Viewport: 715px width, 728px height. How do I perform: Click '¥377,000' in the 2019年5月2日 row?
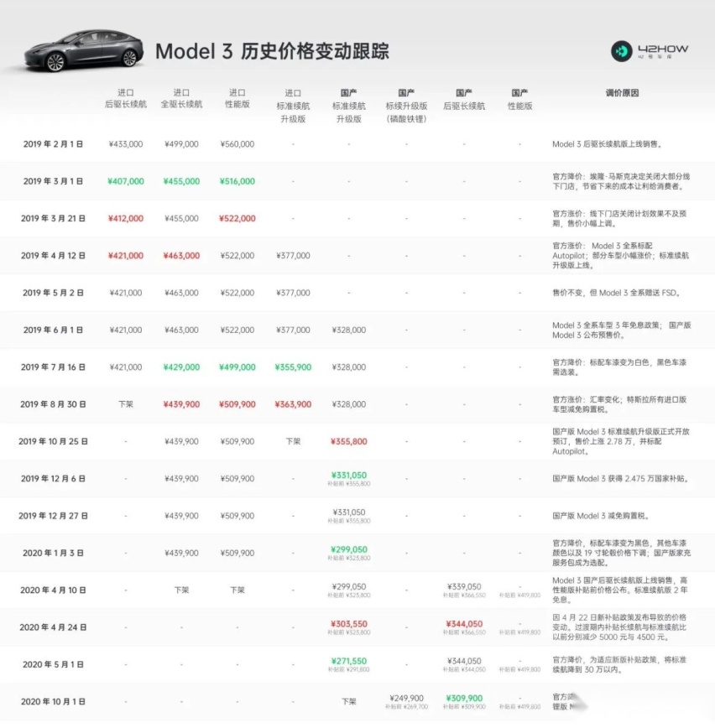(x=293, y=293)
